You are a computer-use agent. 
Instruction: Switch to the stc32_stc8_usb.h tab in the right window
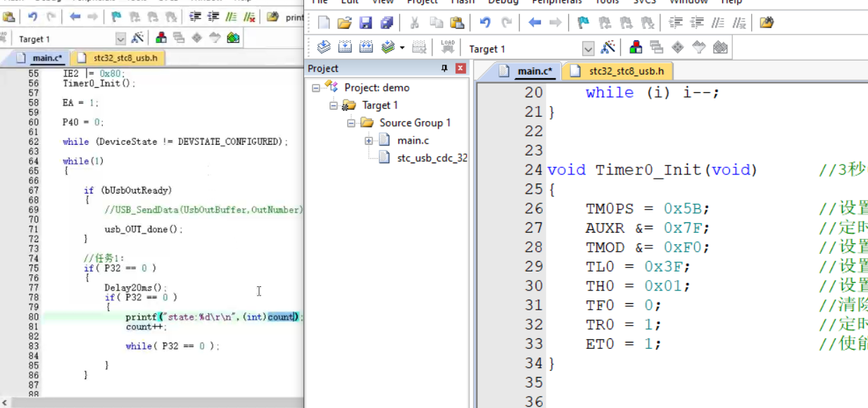click(619, 71)
